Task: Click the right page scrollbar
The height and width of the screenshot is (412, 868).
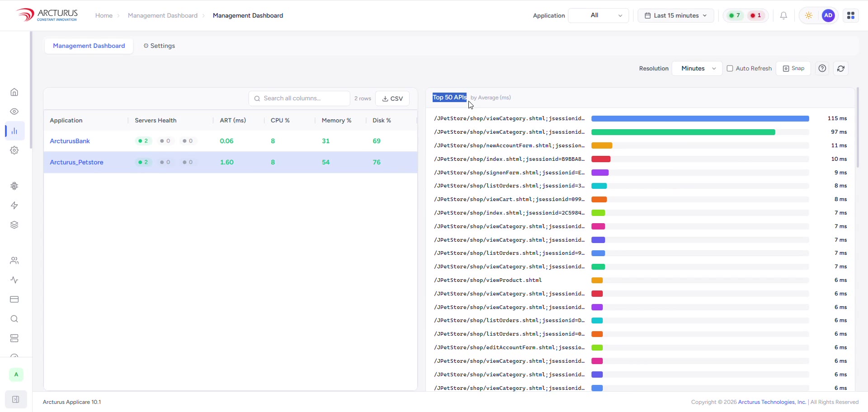Action: (x=858, y=127)
